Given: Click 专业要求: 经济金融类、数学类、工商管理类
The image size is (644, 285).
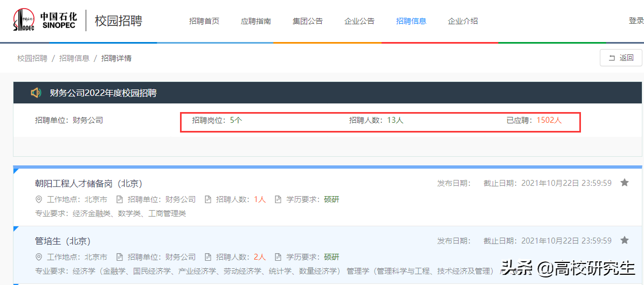Looking at the screenshot, I should click(x=111, y=213).
